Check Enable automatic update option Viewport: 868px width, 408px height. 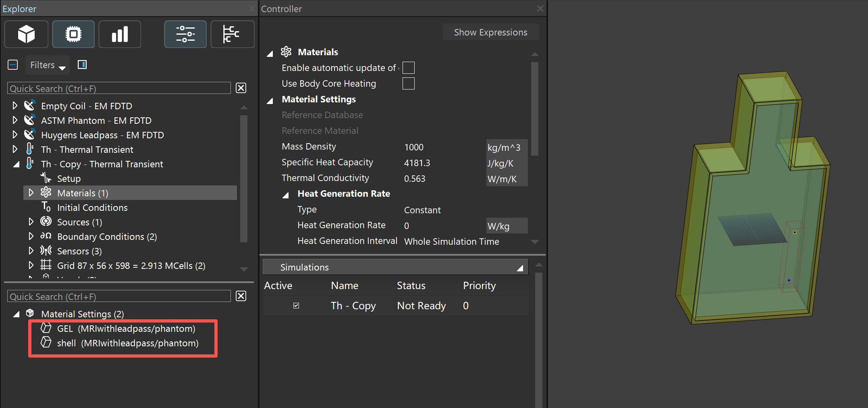click(x=408, y=68)
